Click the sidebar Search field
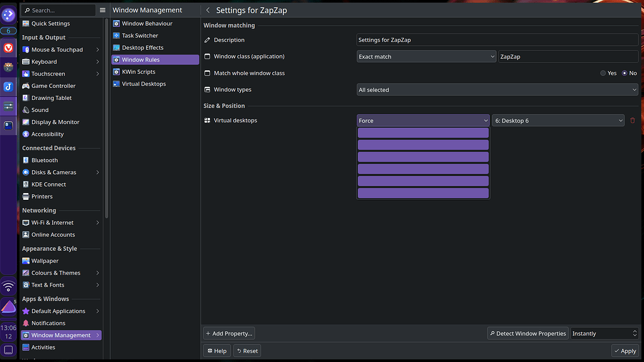The height and width of the screenshot is (362, 644). pyautogui.click(x=58, y=10)
